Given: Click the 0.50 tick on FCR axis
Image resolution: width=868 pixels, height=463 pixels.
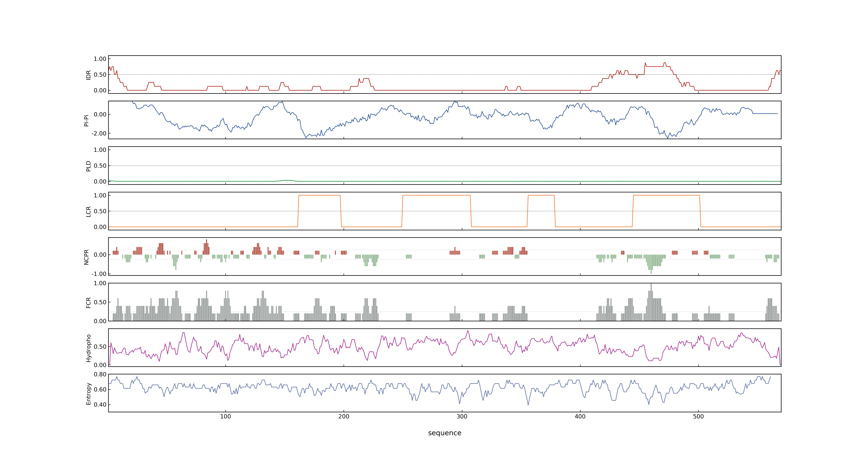Looking at the screenshot, I should [100, 302].
